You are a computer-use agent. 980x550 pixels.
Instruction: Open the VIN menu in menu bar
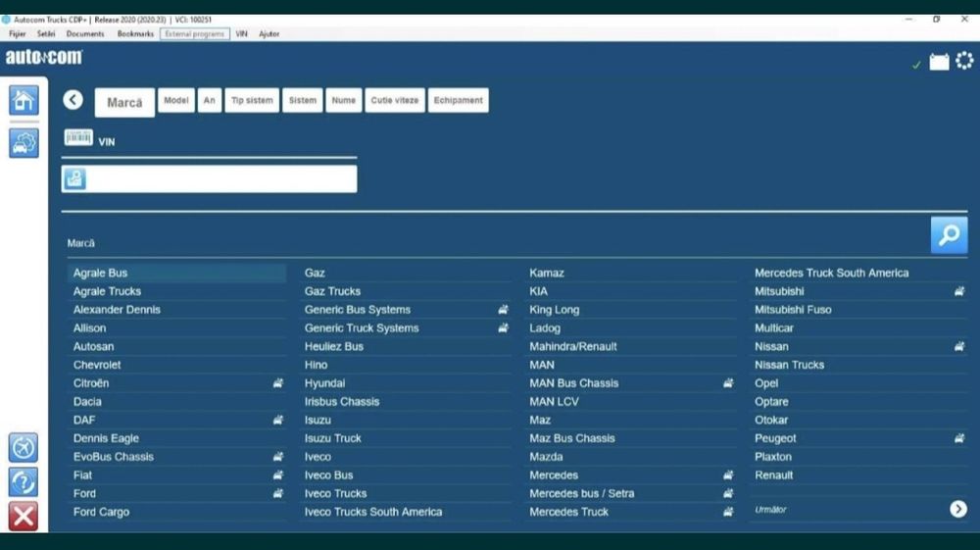click(x=241, y=33)
